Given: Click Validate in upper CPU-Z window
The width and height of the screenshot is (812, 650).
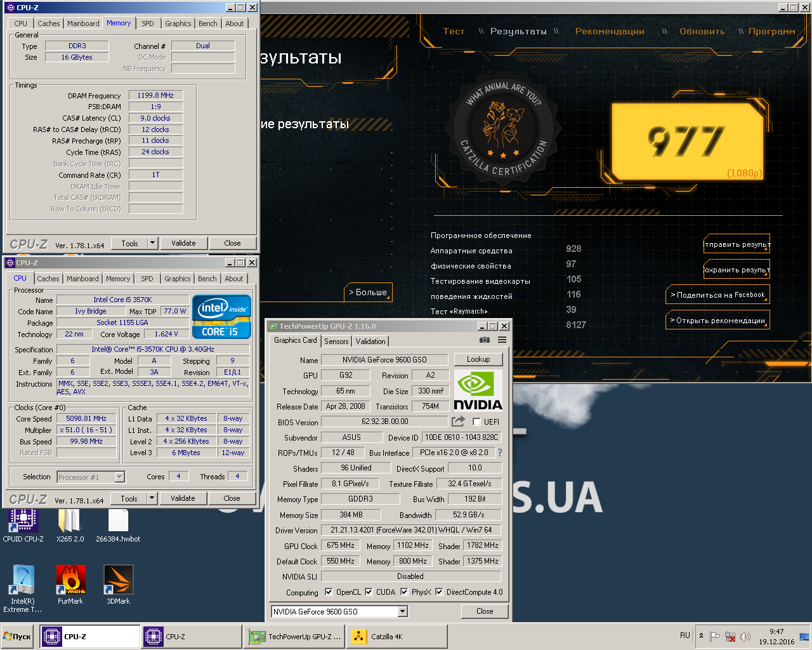Looking at the screenshot, I should 183,243.
